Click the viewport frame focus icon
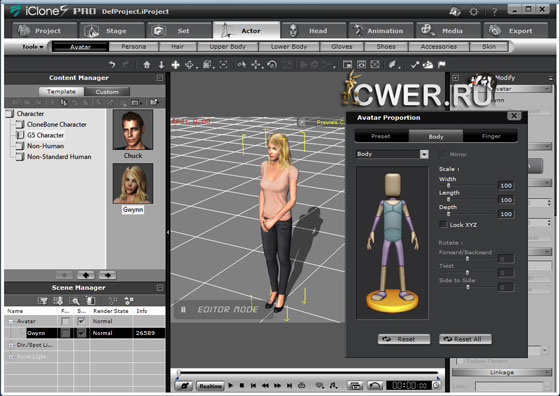Viewport: 560px width, 396px height. coord(224,65)
